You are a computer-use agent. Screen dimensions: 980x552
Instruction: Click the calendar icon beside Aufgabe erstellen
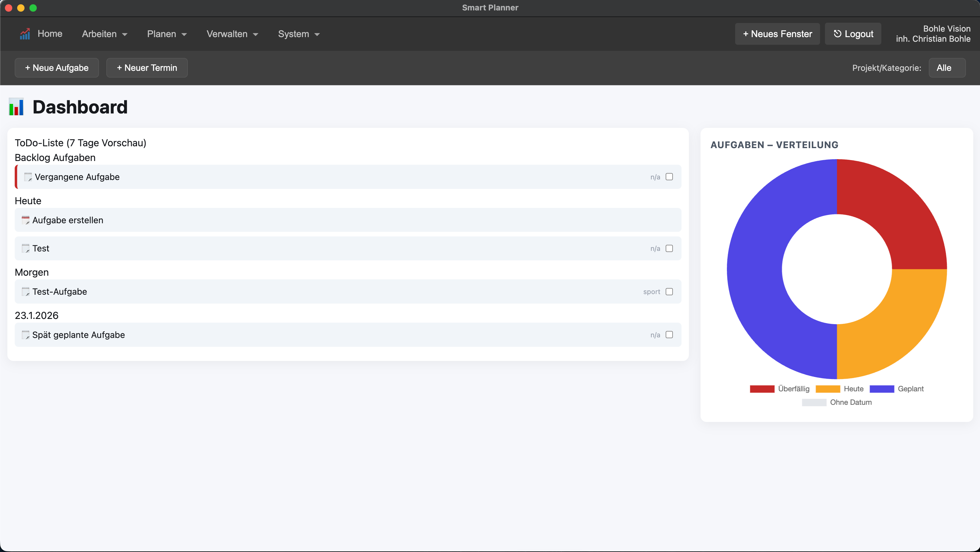click(x=25, y=220)
